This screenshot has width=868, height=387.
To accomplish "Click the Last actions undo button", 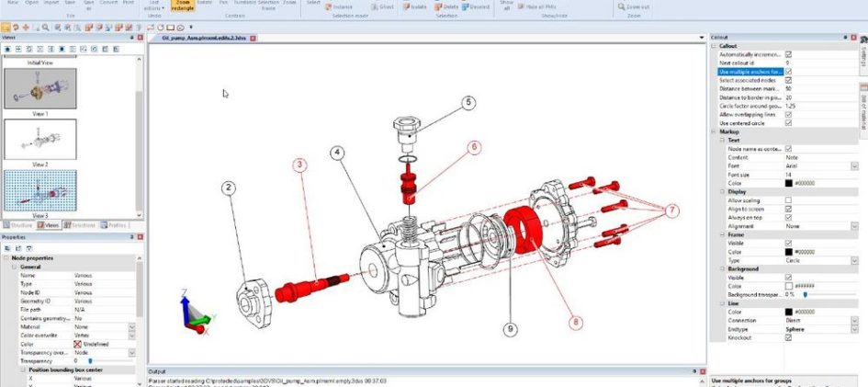I will click(153, 6).
